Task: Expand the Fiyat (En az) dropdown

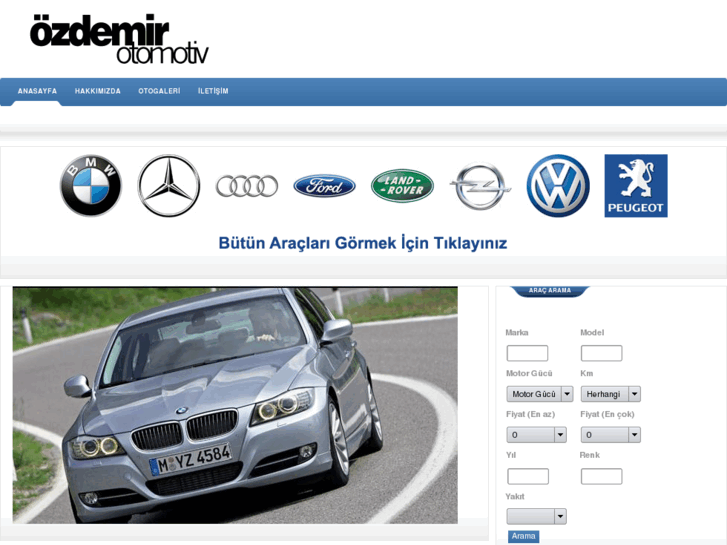Action: pos(536,435)
